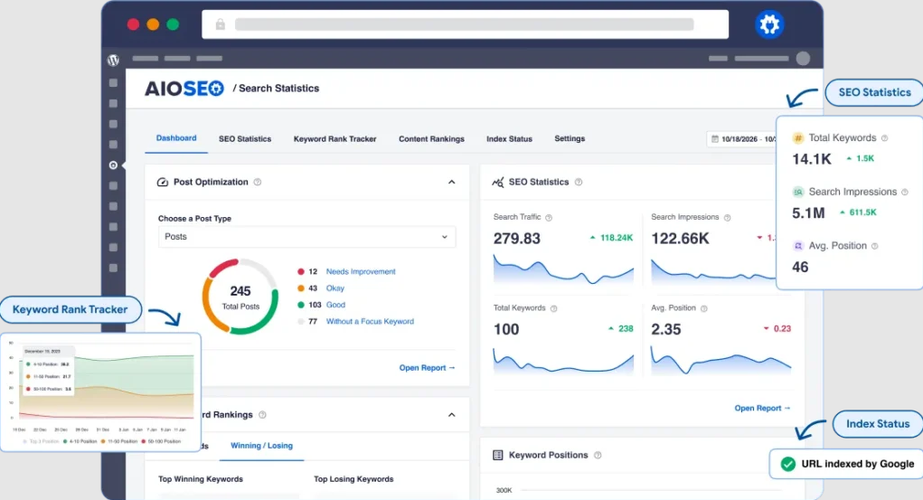The image size is (923, 500).
Task: Open the Content Rankings tab
Action: click(431, 139)
